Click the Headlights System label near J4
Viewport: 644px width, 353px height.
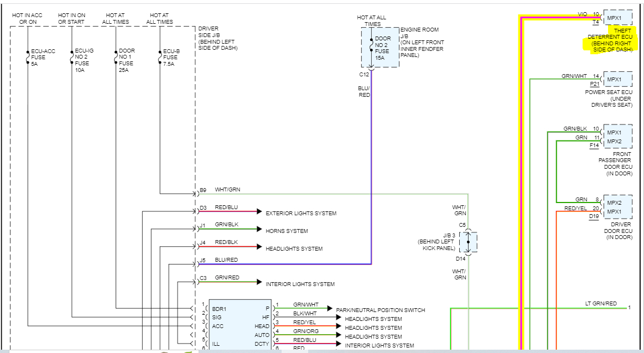pyautogui.click(x=294, y=248)
